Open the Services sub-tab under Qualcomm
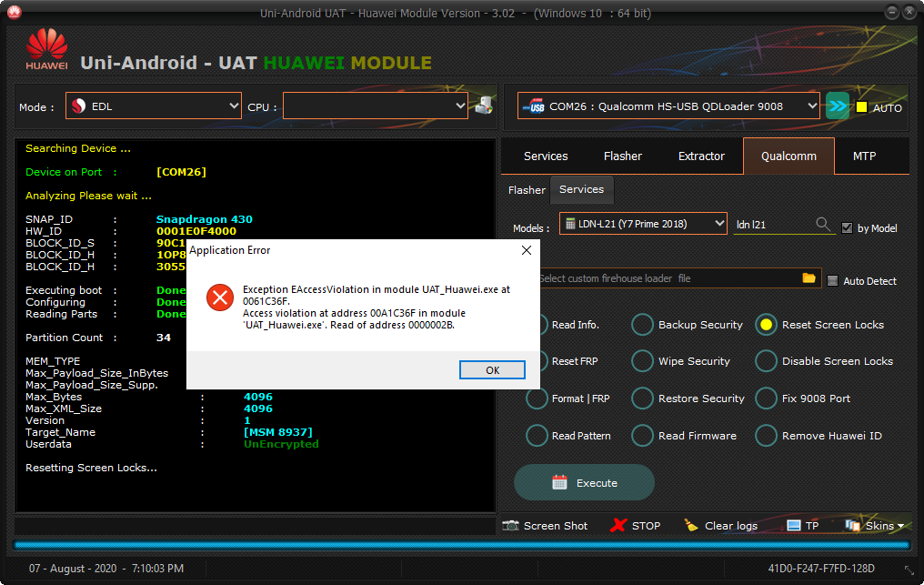The height and width of the screenshot is (585, 924). (582, 189)
